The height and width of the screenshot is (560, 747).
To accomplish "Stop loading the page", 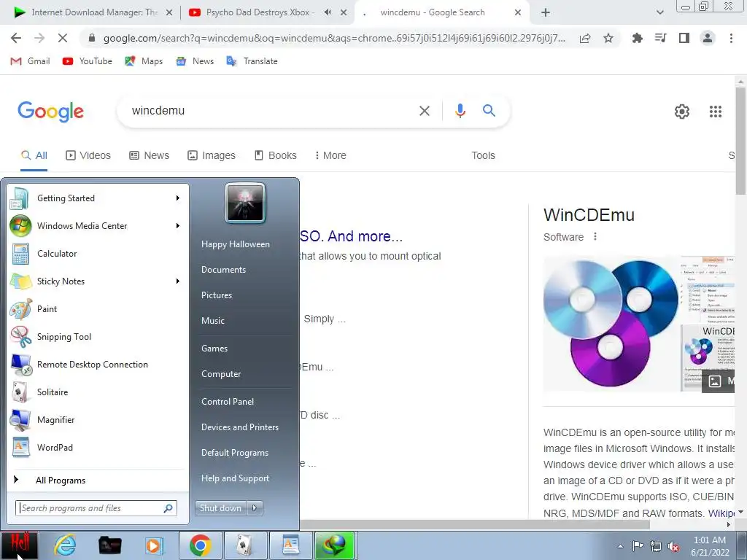I will pyautogui.click(x=63, y=38).
